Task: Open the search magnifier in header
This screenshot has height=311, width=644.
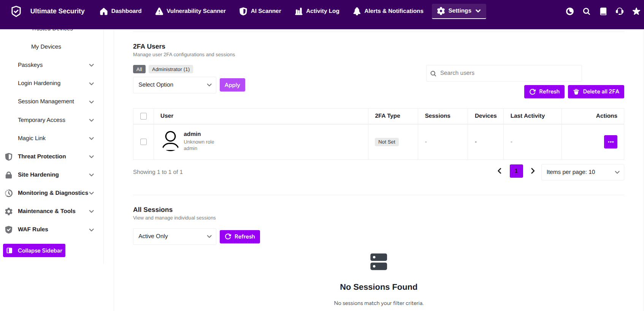Action: (586, 11)
